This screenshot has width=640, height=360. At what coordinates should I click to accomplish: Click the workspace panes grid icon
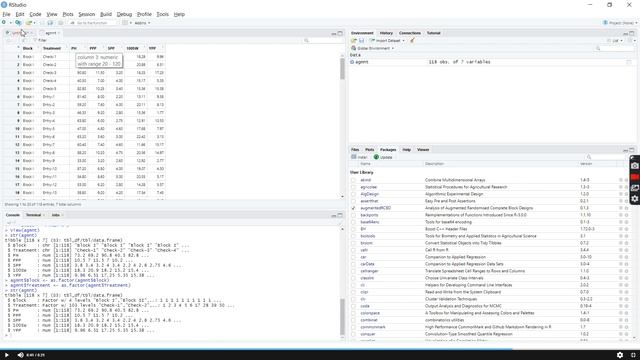(125, 23)
